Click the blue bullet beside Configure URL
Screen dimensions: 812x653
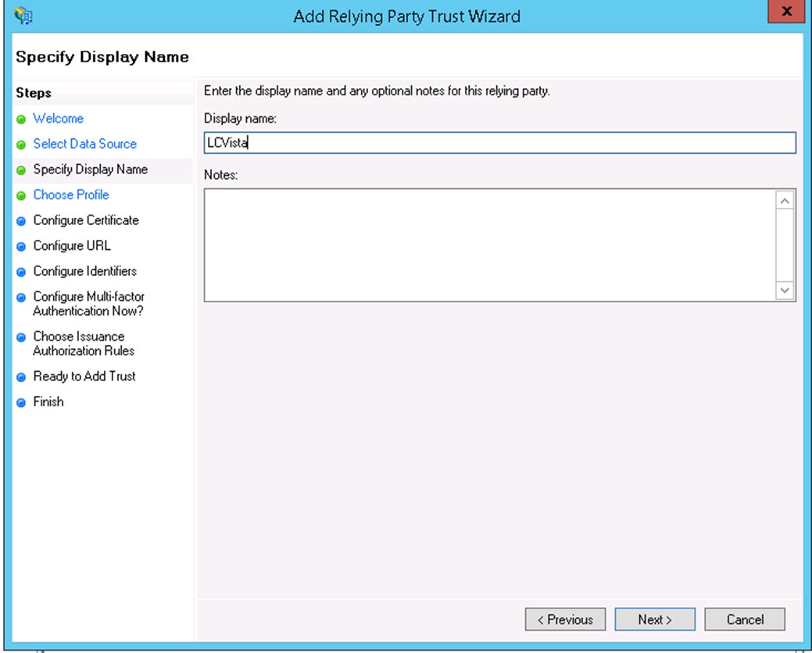21,247
